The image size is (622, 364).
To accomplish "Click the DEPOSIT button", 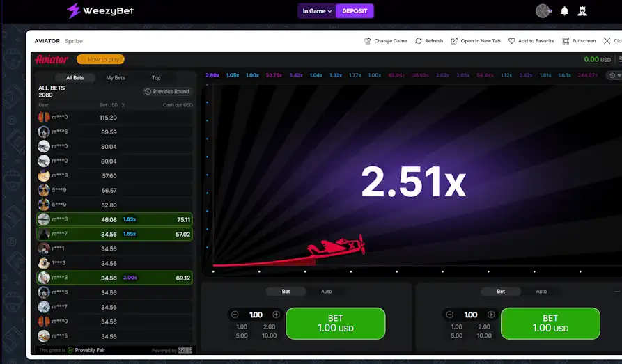I will click(x=355, y=11).
